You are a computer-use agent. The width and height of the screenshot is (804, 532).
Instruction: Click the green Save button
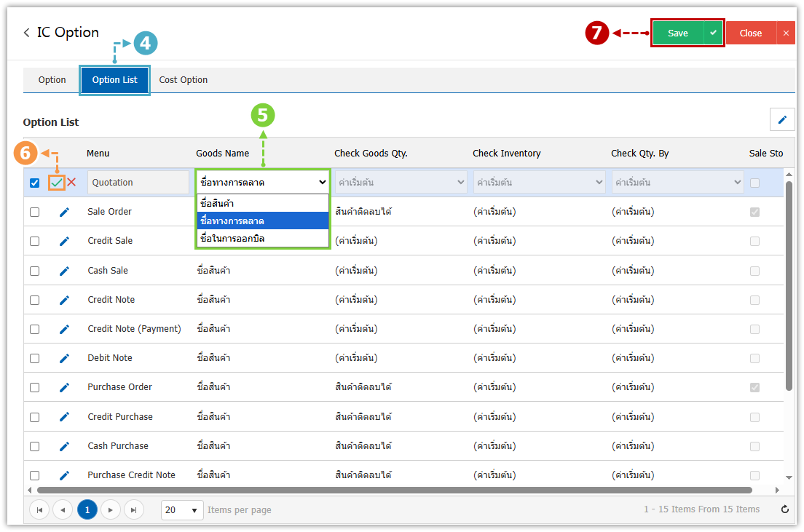click(x=678, y=33)
